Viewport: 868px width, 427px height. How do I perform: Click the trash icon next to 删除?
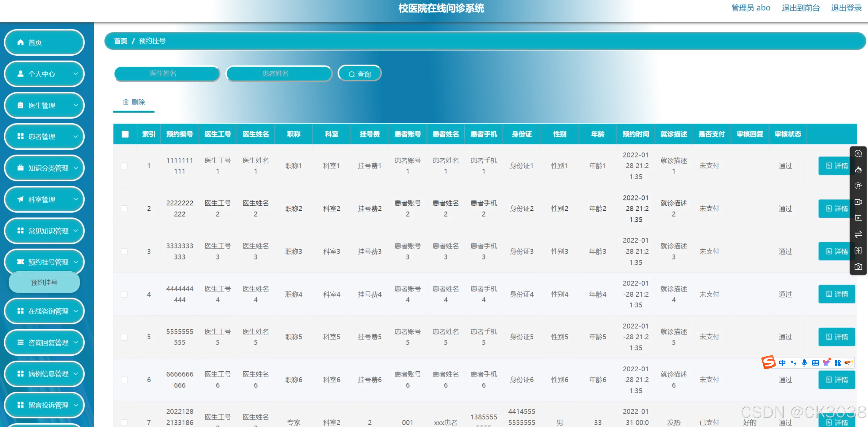coord(126,102)
